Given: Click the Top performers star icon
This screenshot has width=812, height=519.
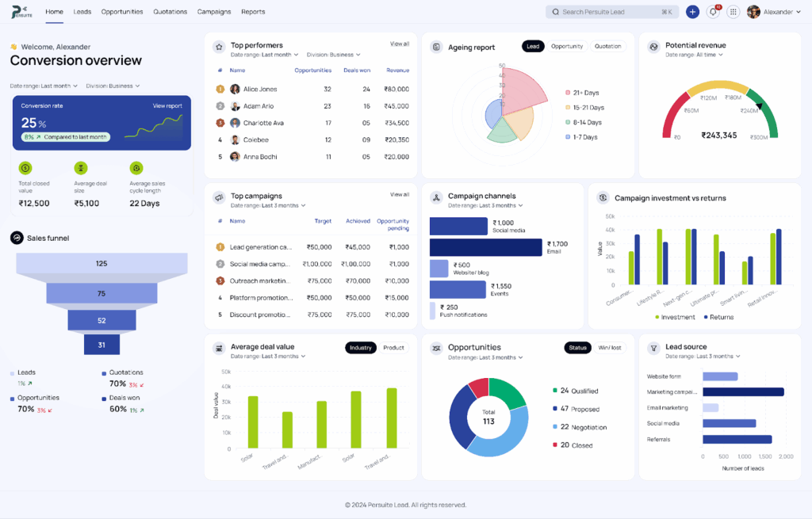Looking at the screenshot, I should (218, 47).
